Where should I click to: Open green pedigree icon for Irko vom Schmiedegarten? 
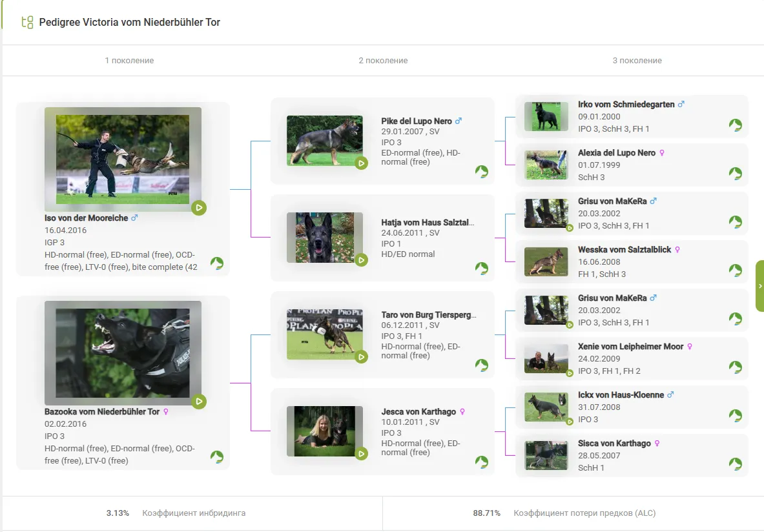click(735, 125)
